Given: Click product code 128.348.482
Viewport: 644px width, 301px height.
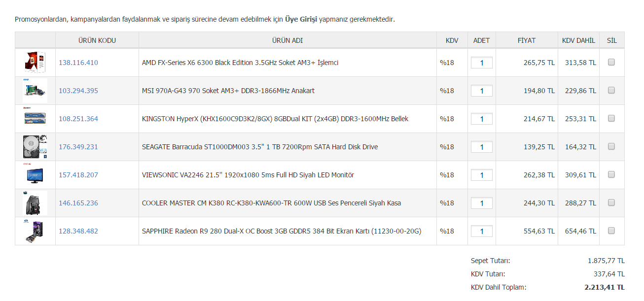Looking at the screenshot, I should (x=78, y=231).
